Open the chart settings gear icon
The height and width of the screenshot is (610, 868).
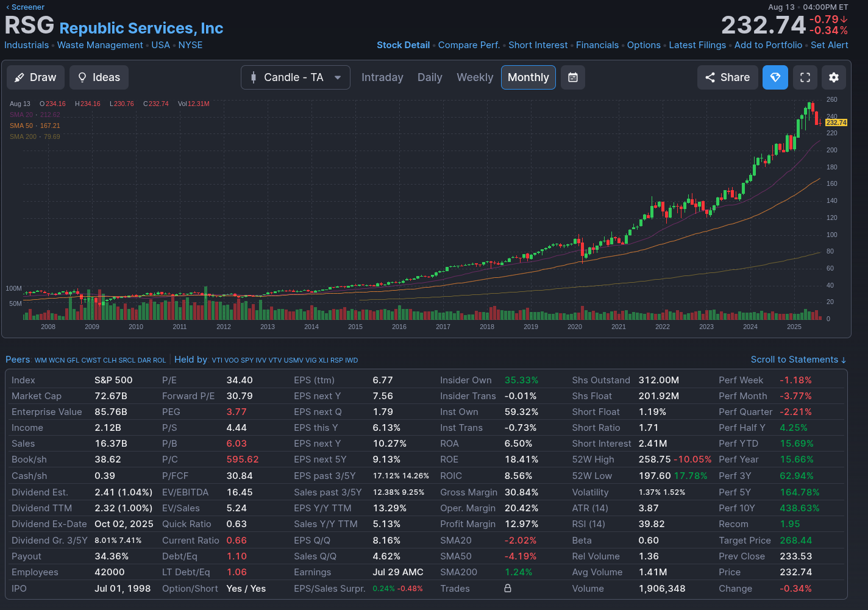pos(834,77)
